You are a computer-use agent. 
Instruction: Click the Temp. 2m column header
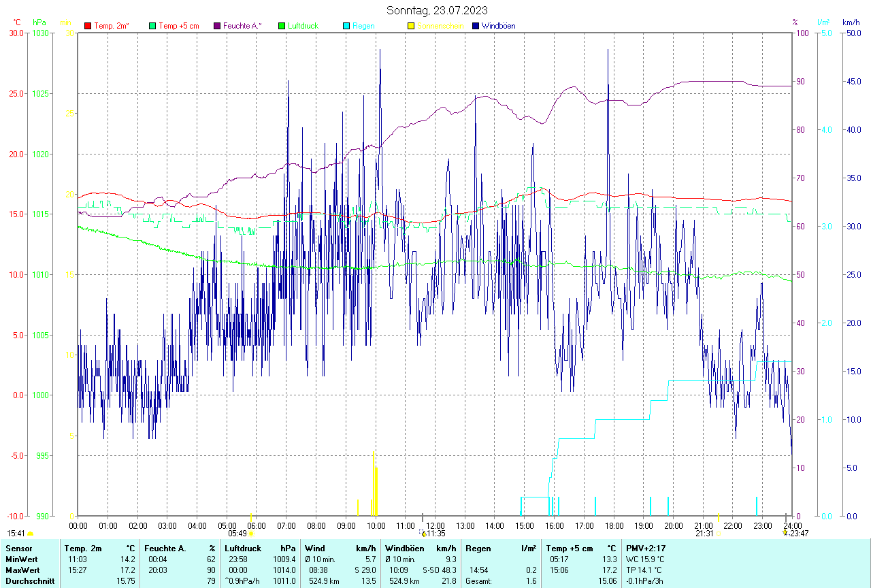(x=83, y=548)
